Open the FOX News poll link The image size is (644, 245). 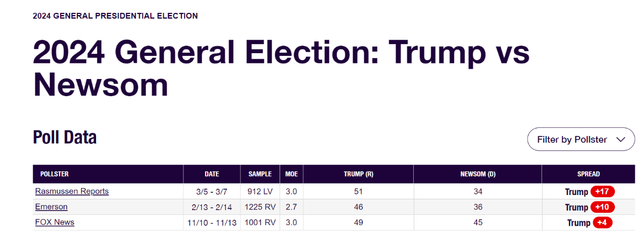point(55,222)
